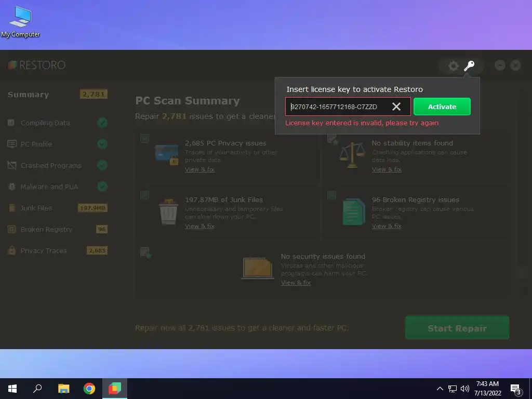Screen dimensions: 532x399
Task: Click the Privacy Traces lock icon
Action: (11, 250)
